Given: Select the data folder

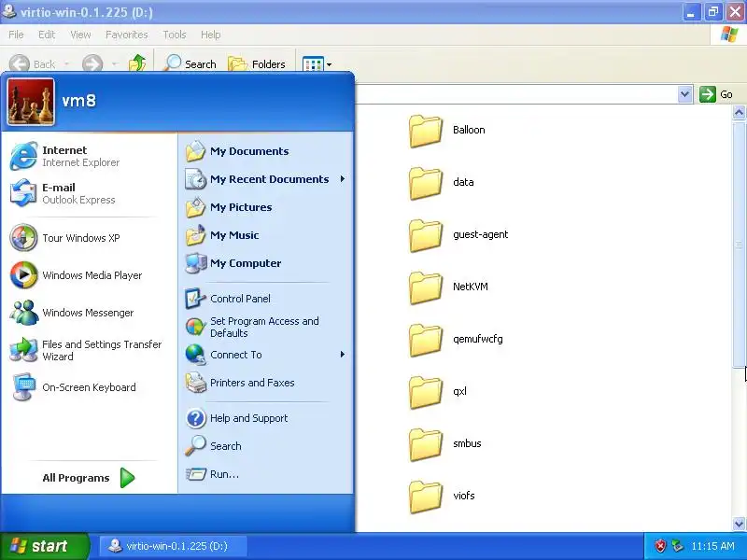Looking at the screenshot, I should click(x=441, y=182).
